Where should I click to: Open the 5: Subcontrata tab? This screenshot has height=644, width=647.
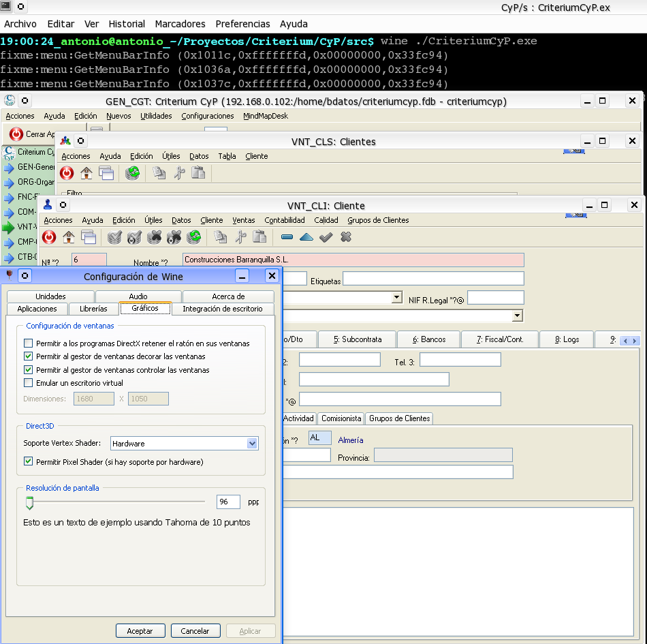pyautogui.click(x=358, y=339)
